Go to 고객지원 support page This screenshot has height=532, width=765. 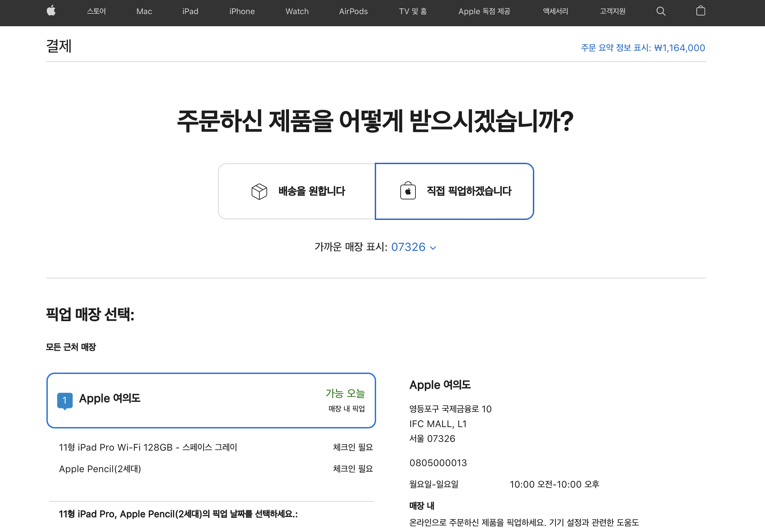click(612, 11)
